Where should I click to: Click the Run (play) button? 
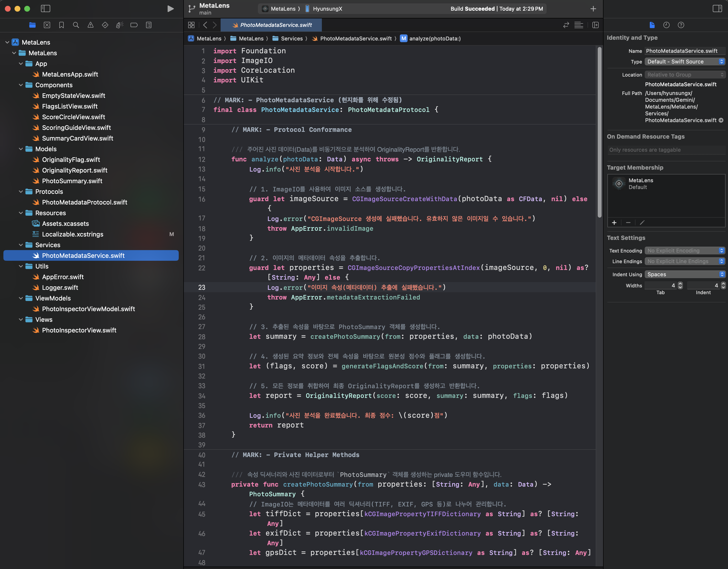tap(170, 9)
